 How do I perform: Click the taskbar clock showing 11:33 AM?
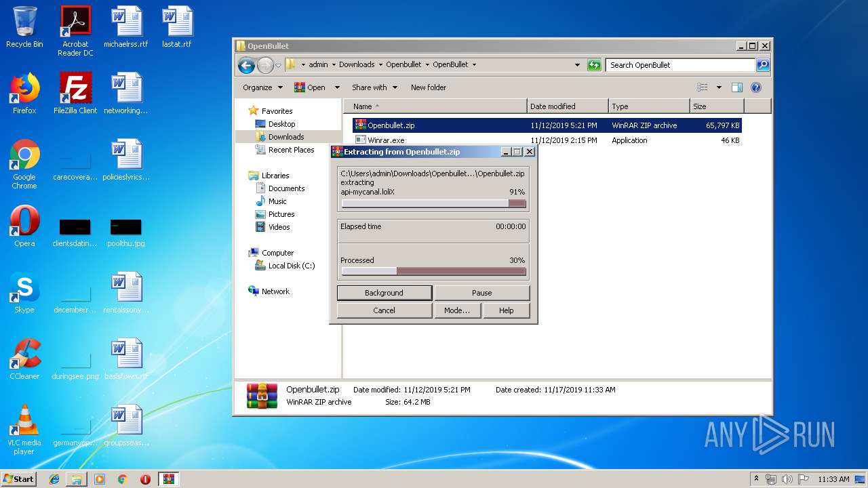[x=833, y=479]
